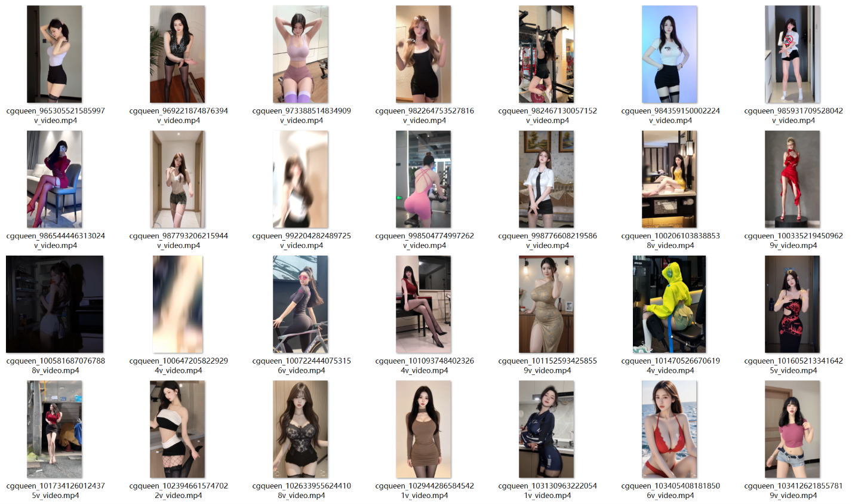Select thumbnail of cgqueen_982467130057152 video
The image size is (855, 504).
click(x=546, y=54)
